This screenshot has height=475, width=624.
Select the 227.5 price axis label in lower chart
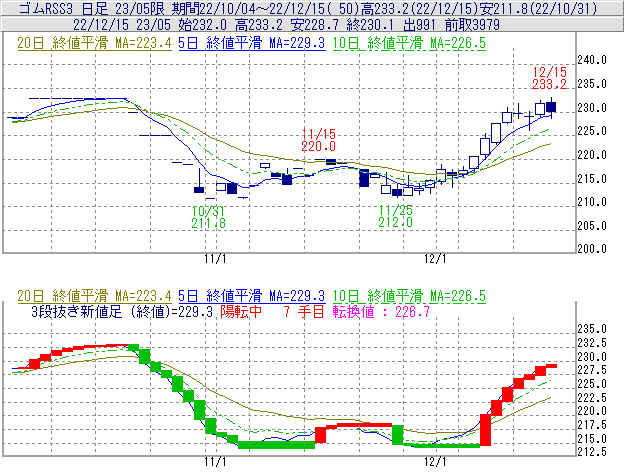tap(592, 370)
